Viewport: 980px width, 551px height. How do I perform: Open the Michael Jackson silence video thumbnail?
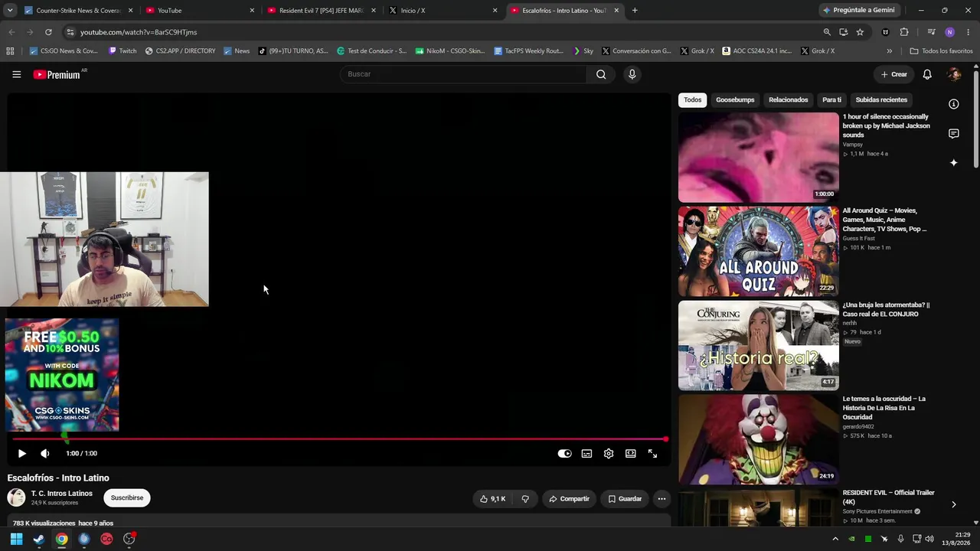point(759,158)
